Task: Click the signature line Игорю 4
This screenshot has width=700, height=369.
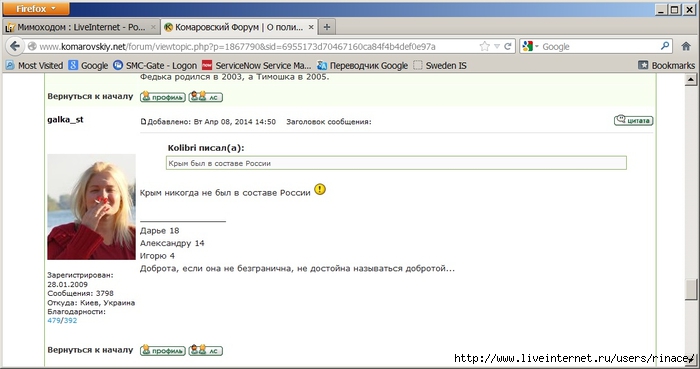Action: coord(157,256)
